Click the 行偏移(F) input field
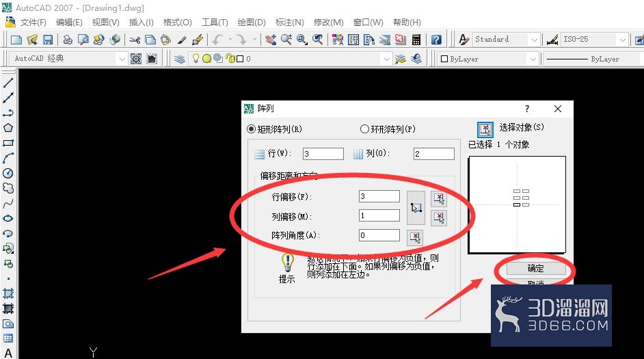644x359 pixels. coord(379,196)
